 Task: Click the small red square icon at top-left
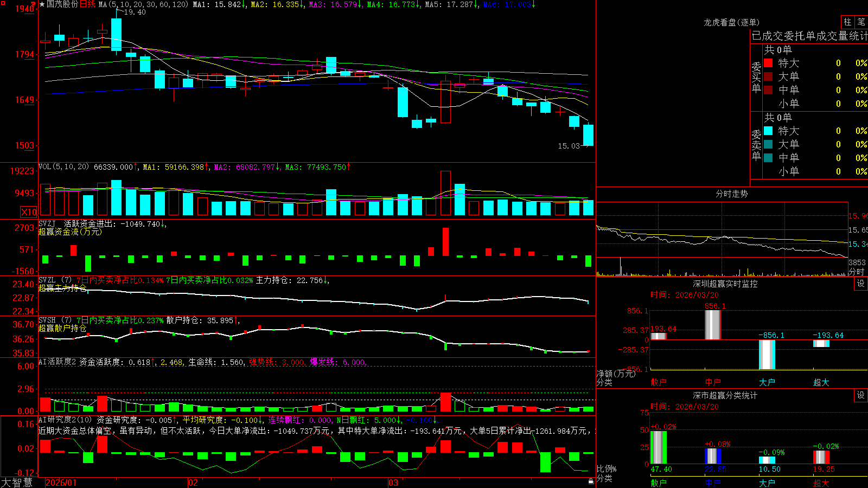tap(3, 3)
